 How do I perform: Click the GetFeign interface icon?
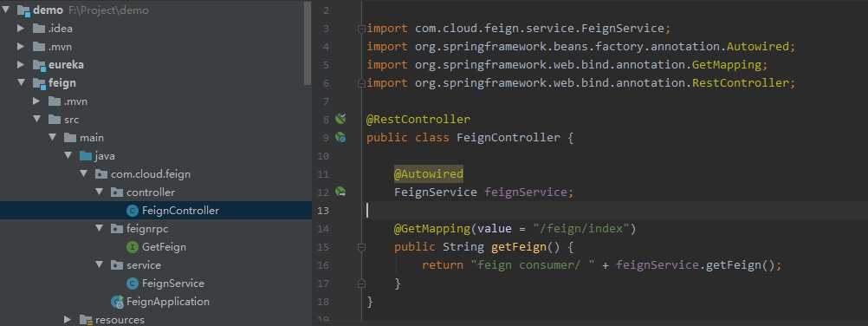[x=133, y=247]
